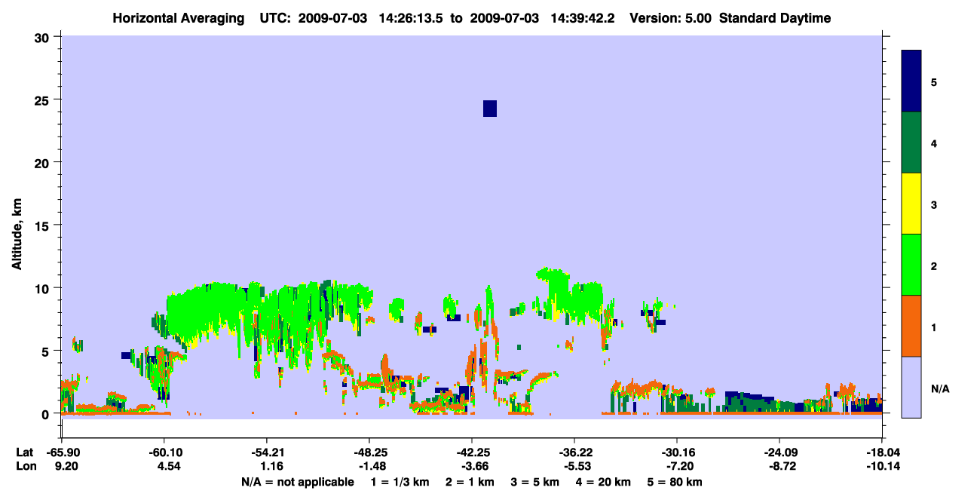Click the dark blue level 5 colorbar segment
This screenshot has height=503, width=980.
(x=911, y=81)
